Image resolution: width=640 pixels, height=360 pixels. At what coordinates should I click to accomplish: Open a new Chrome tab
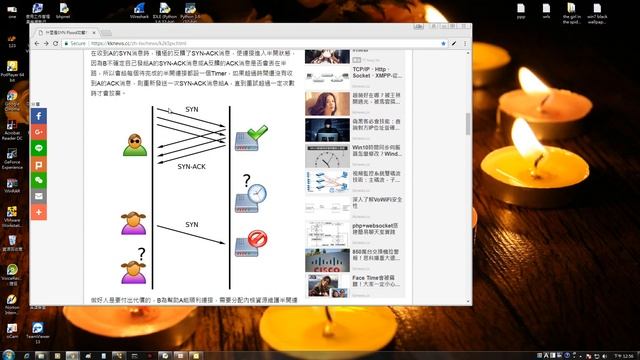coord(106,33)
